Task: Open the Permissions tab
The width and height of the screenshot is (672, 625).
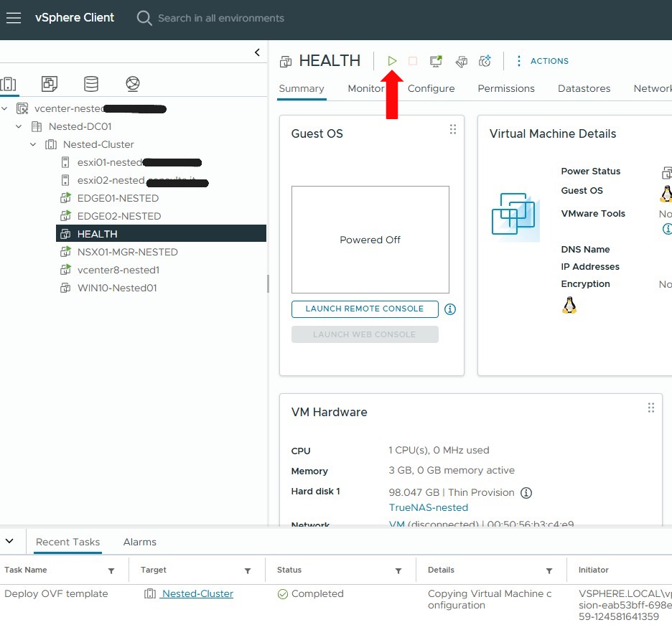Action: tap(506, 89)
